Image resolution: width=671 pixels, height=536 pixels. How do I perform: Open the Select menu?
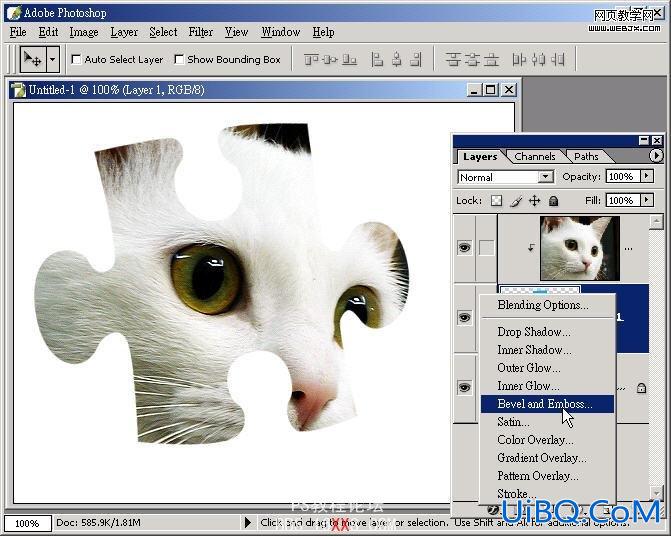[163, 32]
